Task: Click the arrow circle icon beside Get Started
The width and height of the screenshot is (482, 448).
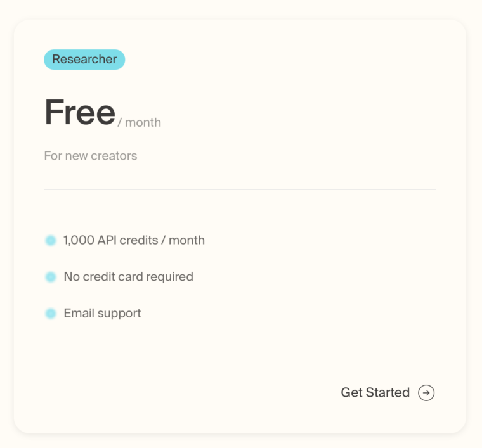Action: pos(426,393)
